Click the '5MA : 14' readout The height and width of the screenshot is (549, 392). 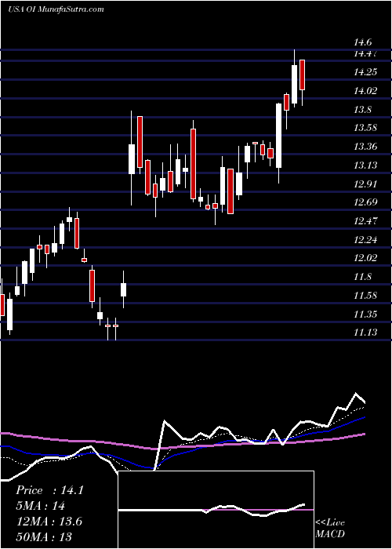coord(40,507)
